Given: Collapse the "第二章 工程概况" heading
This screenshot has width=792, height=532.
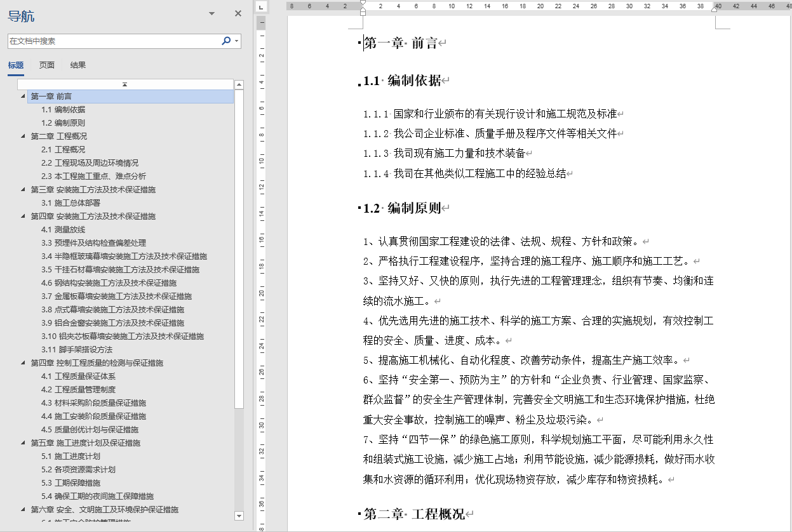Looking at the screenshot, I should tap(21, 136).
